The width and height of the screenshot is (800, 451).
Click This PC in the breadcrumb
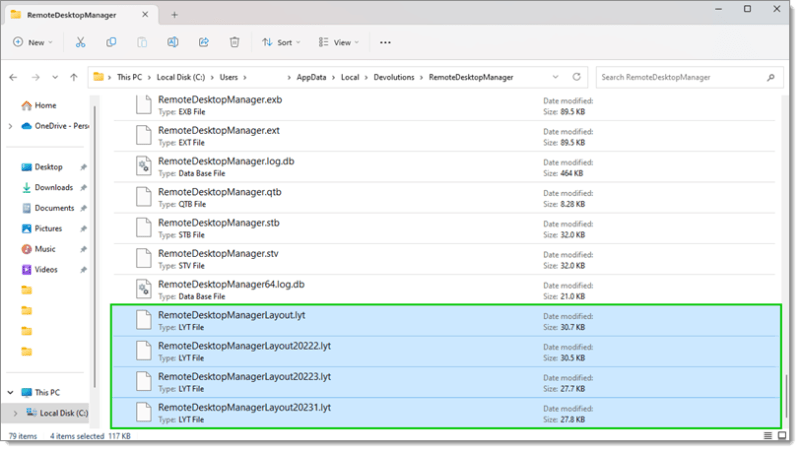point(130,78)
